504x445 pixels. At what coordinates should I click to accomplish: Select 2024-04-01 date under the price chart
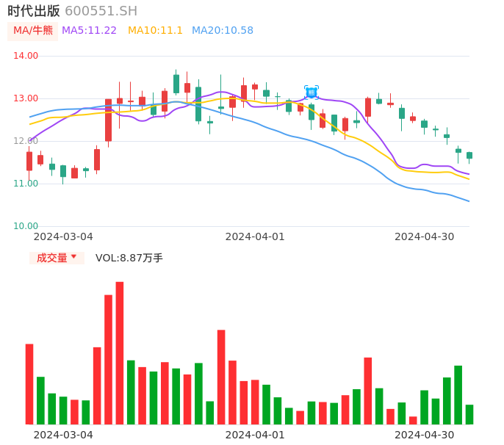(x=255, y=236)
